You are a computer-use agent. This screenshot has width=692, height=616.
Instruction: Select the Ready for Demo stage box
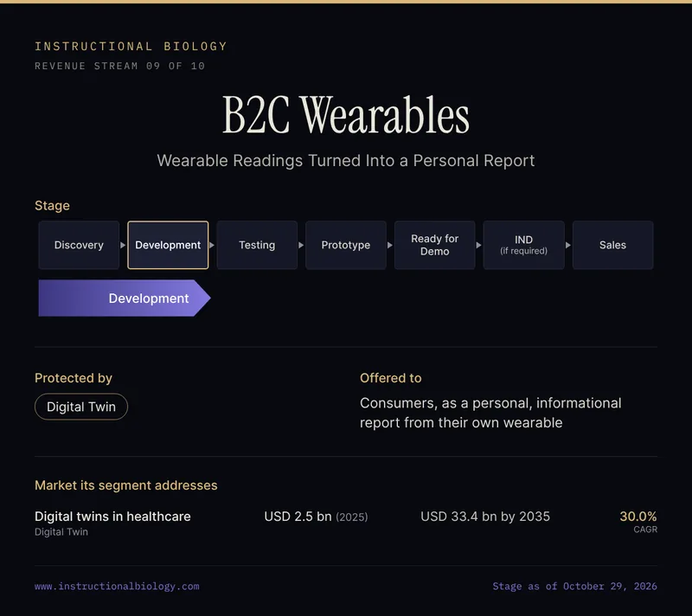coord(435,245)
